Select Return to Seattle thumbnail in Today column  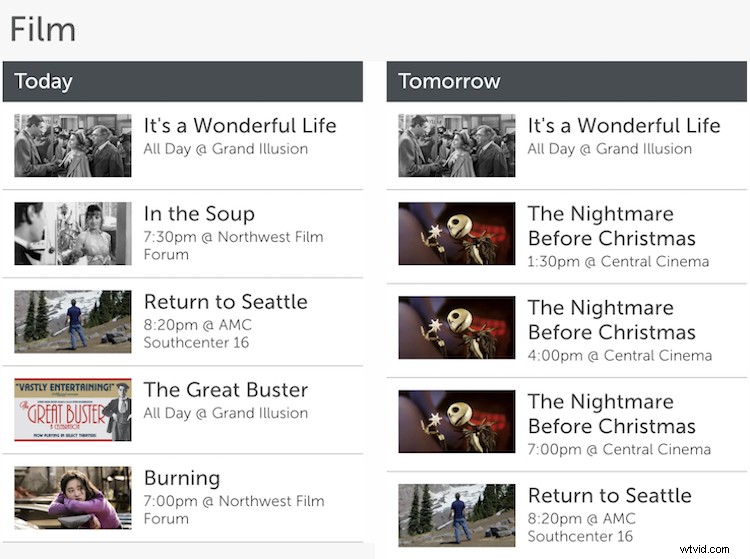pos(72,322)
